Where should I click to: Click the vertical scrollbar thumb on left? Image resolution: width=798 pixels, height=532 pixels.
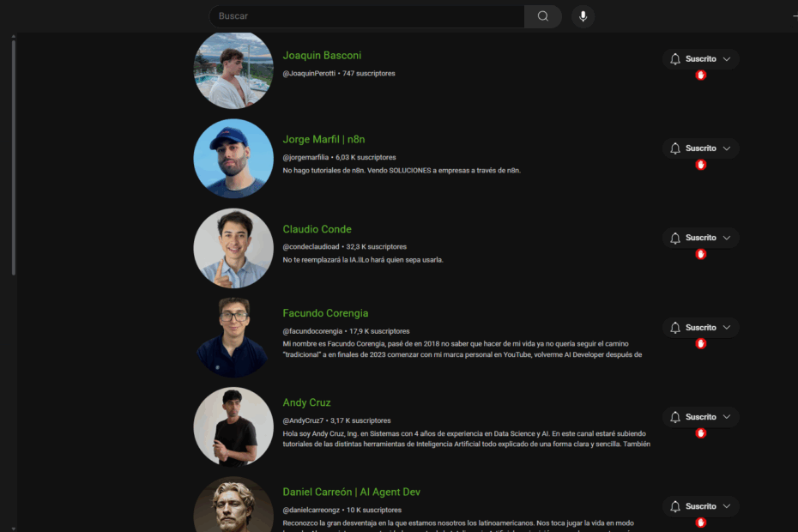pyautogui.click(x=13, y=158)
